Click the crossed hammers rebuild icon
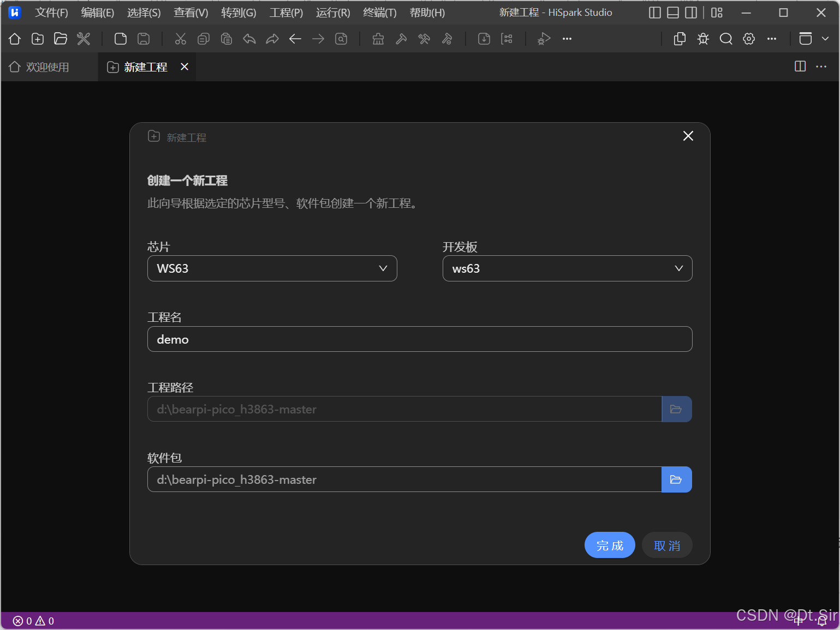 (424, 39)
